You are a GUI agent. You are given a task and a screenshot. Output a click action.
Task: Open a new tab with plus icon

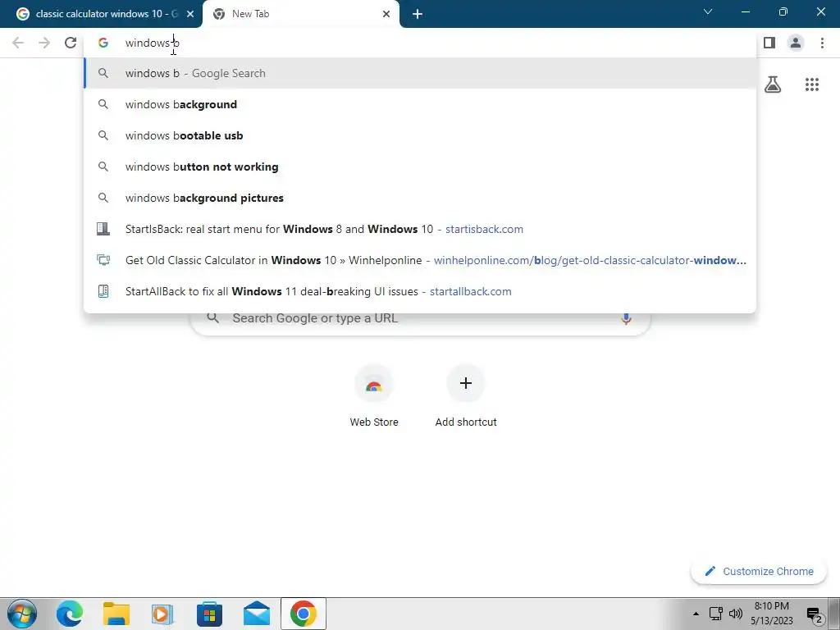(418, 14)
